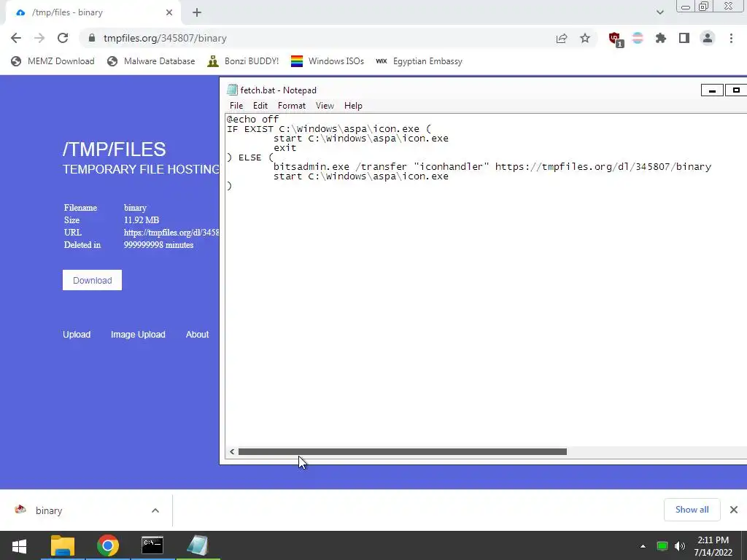Screen dimensions: 747x560
Task: Open Chrome three-dot menu
Action: pos(731,38)
